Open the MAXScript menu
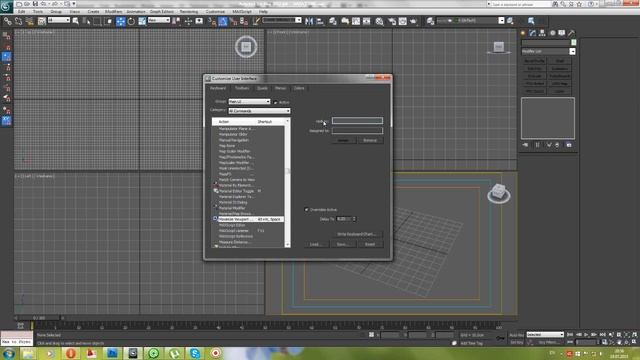 coord(242,12)
